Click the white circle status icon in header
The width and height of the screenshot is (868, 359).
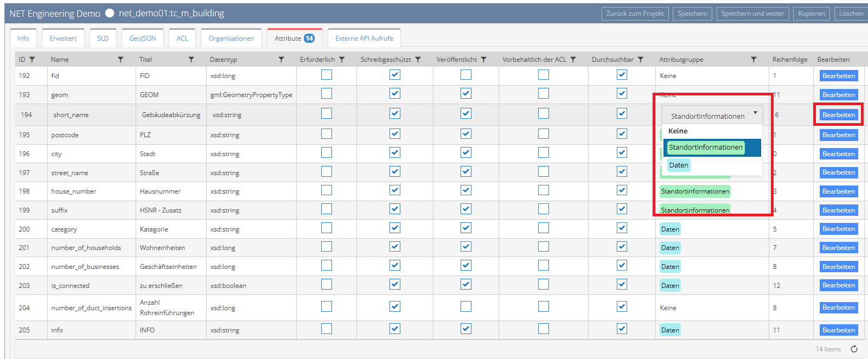click(110, 13)
